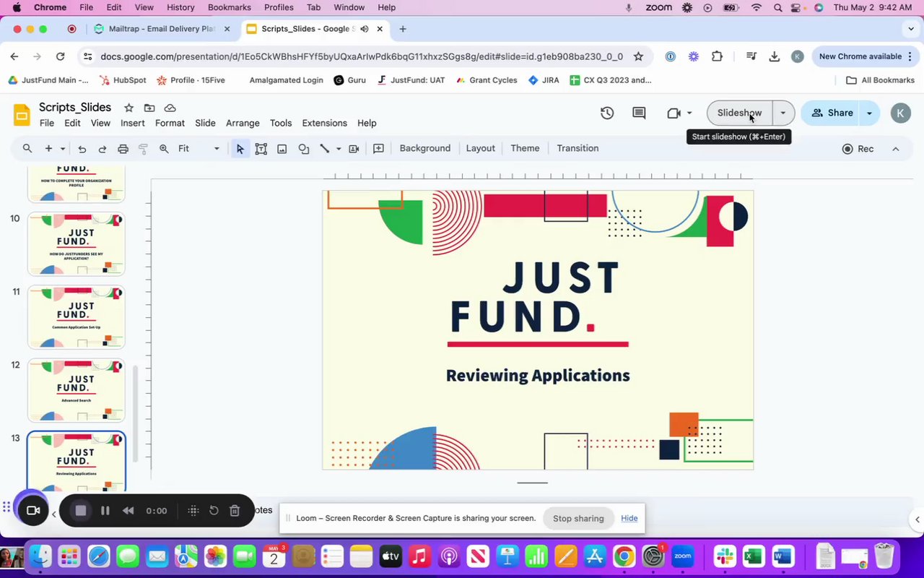Select slide 11 thumbnail, Common Application Set Up
The width and height of the screenshot is (924, 578).
76,316
